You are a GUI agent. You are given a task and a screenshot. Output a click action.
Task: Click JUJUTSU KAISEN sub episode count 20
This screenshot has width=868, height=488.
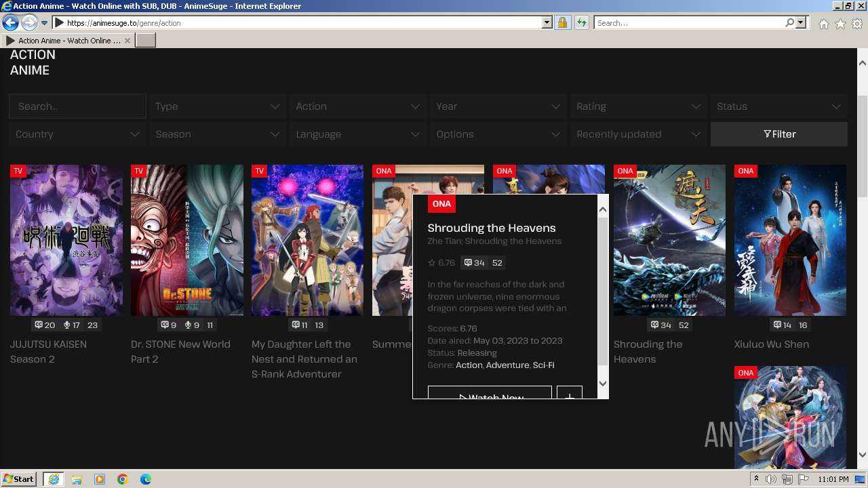pyautogui.click(x=45, y=325)
